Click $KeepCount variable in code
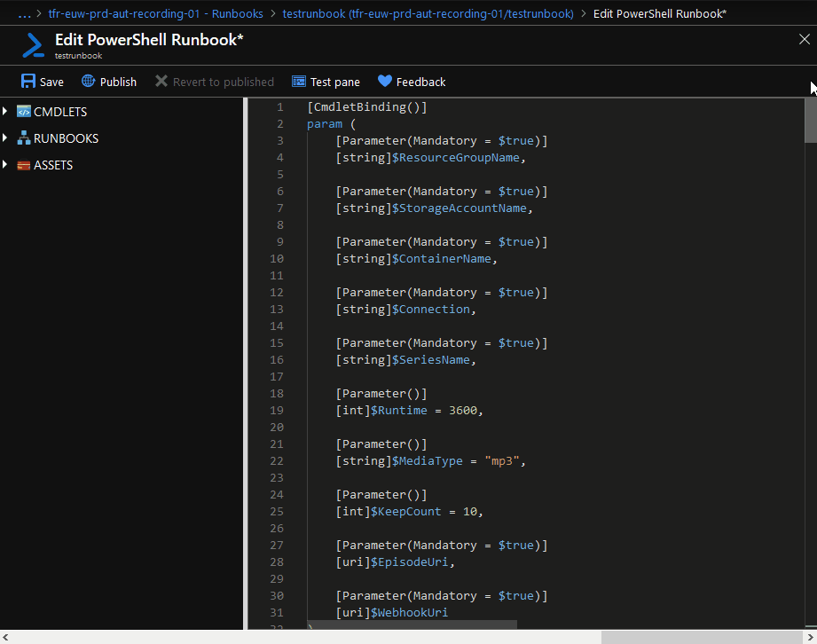Screen dimensions: 817x644 pos(406,512)
